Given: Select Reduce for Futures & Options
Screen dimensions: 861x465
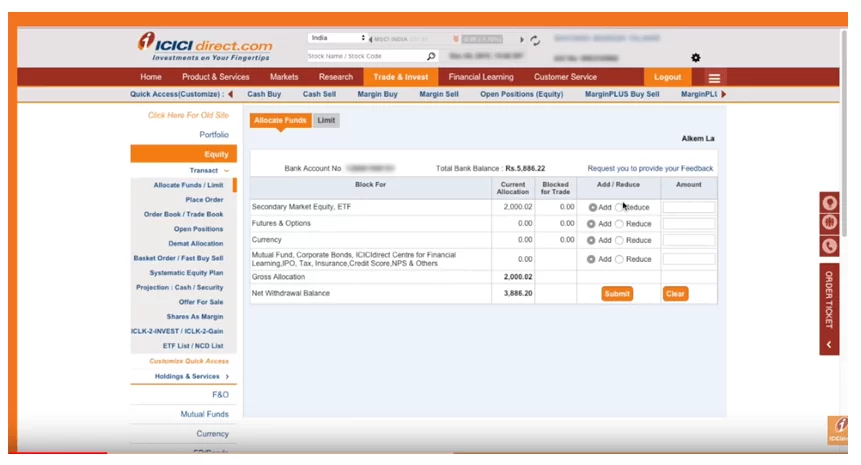Looking at the screenshot, I should 619,224.
